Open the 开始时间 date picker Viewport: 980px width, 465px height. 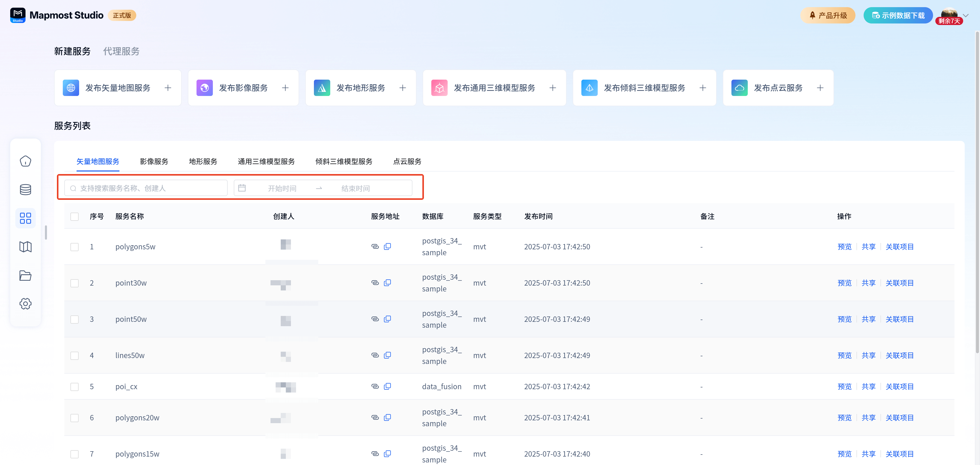282,188
